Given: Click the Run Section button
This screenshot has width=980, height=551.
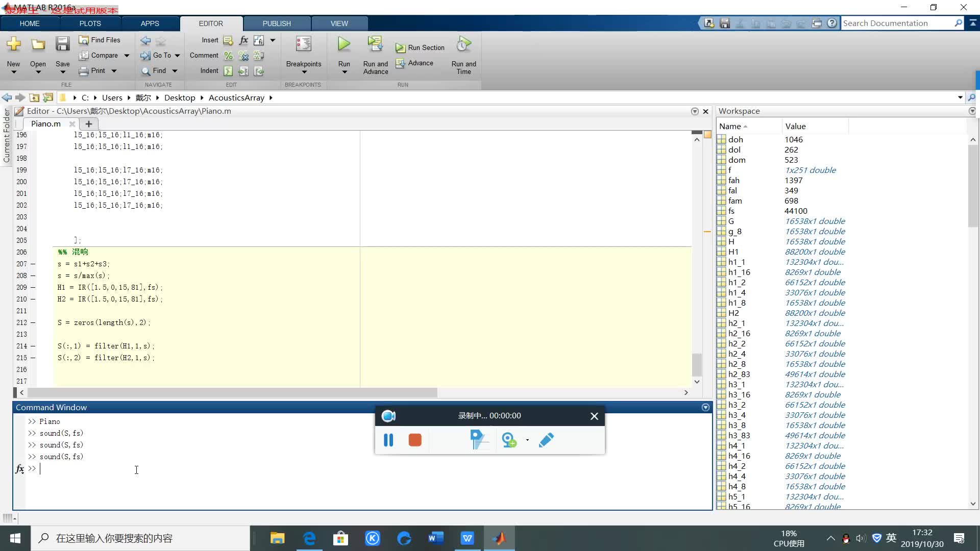Looking at the screenshot, I should (x=420, y=47).
